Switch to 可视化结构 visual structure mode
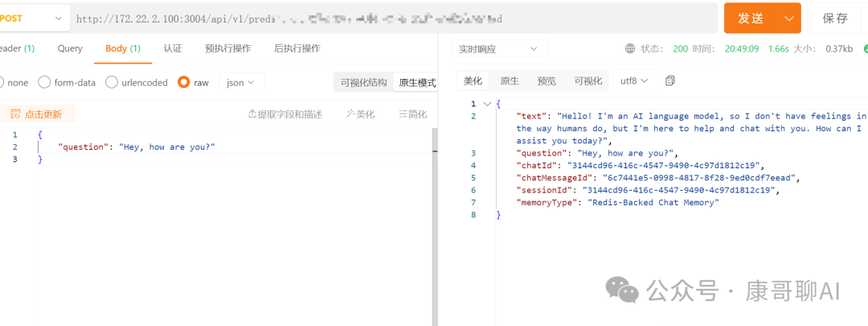This screenshot has height=326, width=868. click(363, 83)
